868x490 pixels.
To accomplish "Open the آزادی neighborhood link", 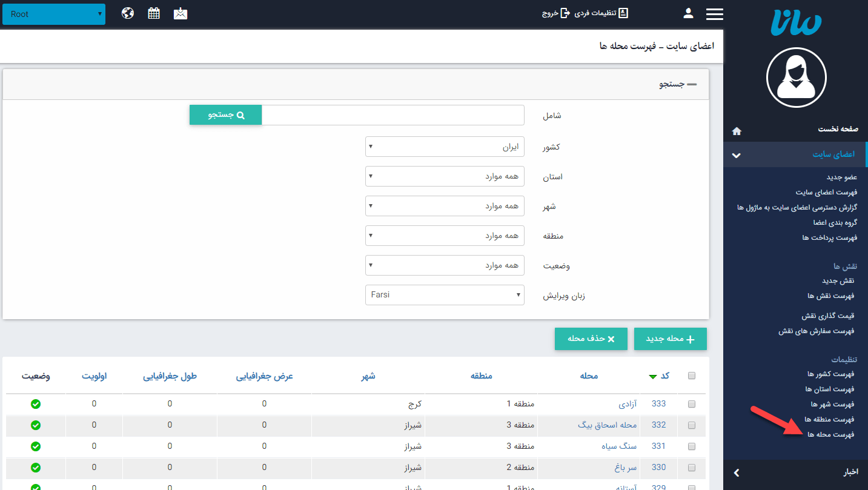I will [628, 404].
